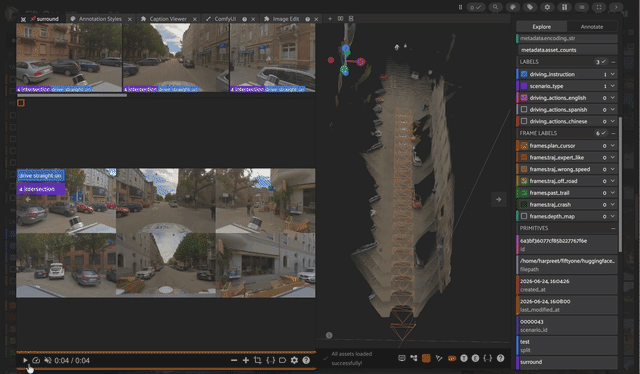Go to previous sample arrow over video
640x374 pixels.
(x=28, y=199)
